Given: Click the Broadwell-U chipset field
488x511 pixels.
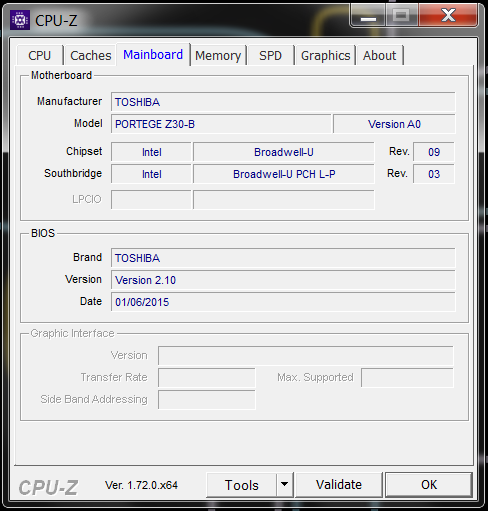Looking at the screenshot, I should pyautogui.click(x=284, y=152).
